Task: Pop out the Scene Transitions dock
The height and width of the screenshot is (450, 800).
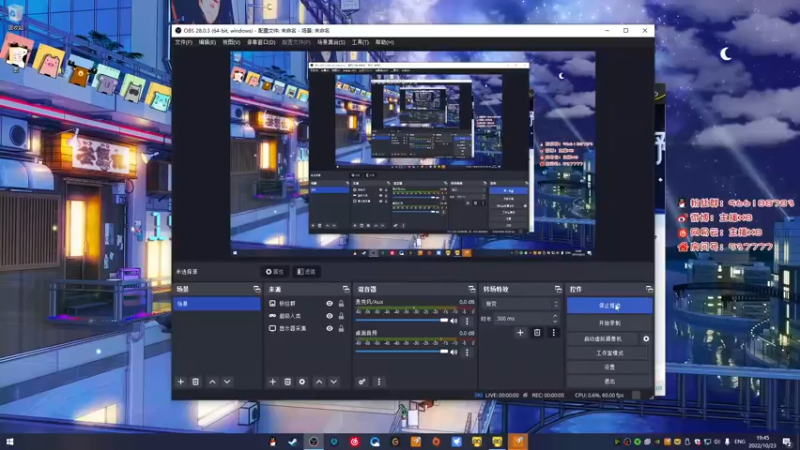Action: tap(558, 289)
